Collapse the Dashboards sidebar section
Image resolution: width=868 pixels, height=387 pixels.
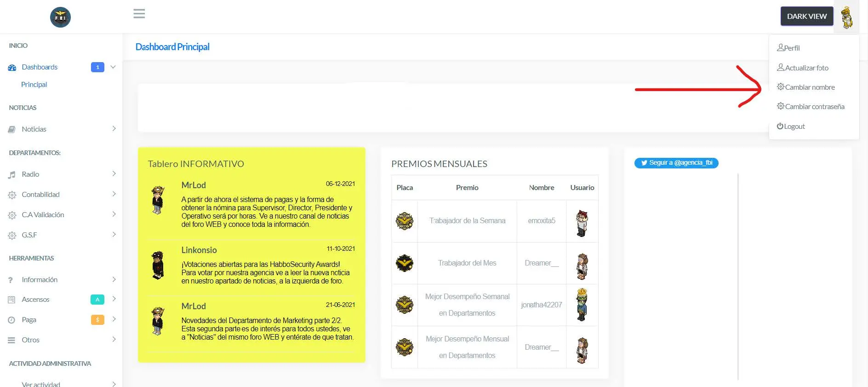[113, 67]
